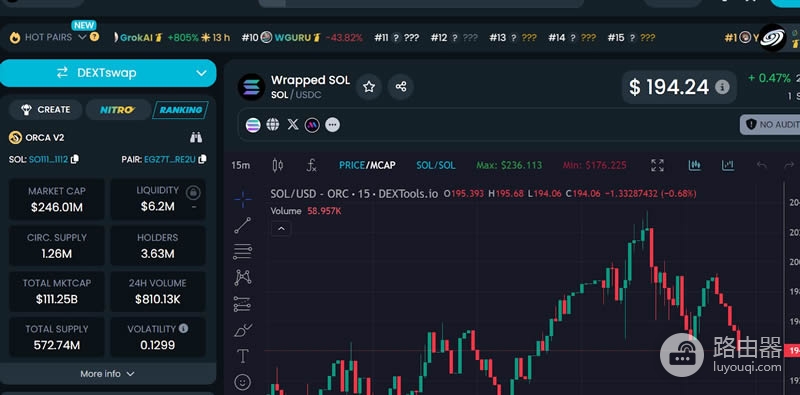800x395 pixels.
Task: Toggle PRICE/MCAP chart mode
Action: pos(367,165)
